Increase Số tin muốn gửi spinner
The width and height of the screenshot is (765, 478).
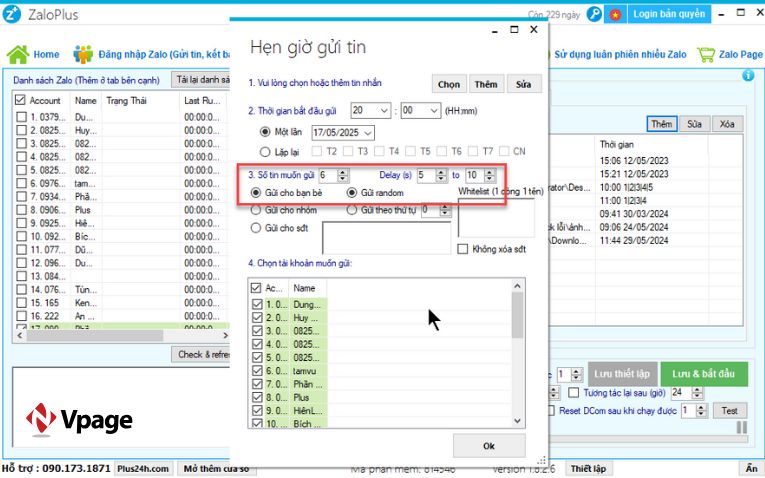(x=343, y=172)
